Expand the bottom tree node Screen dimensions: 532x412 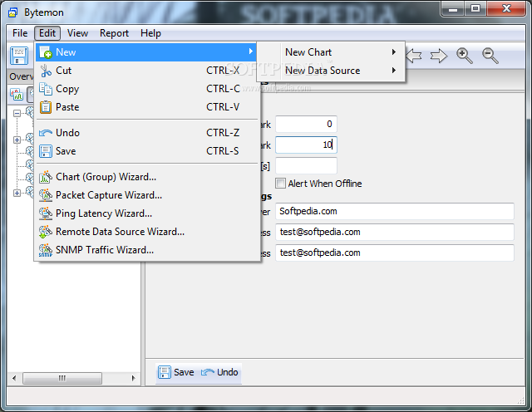(x=17, y=193)
